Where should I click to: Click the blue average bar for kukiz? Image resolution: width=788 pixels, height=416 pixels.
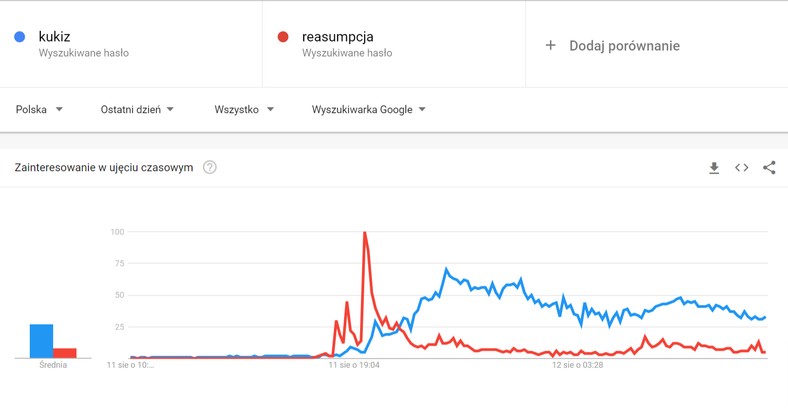[x=41, y=341]
